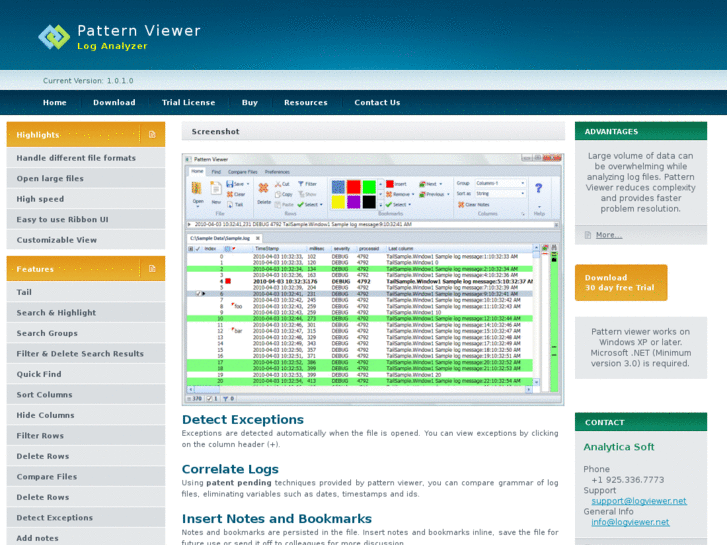Click the TimeStamp column header

(x=267, y=249)
